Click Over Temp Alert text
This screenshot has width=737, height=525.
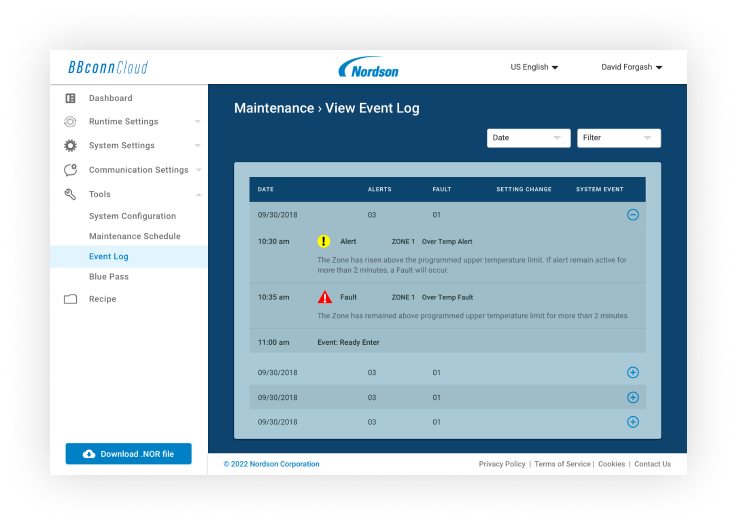447,242
